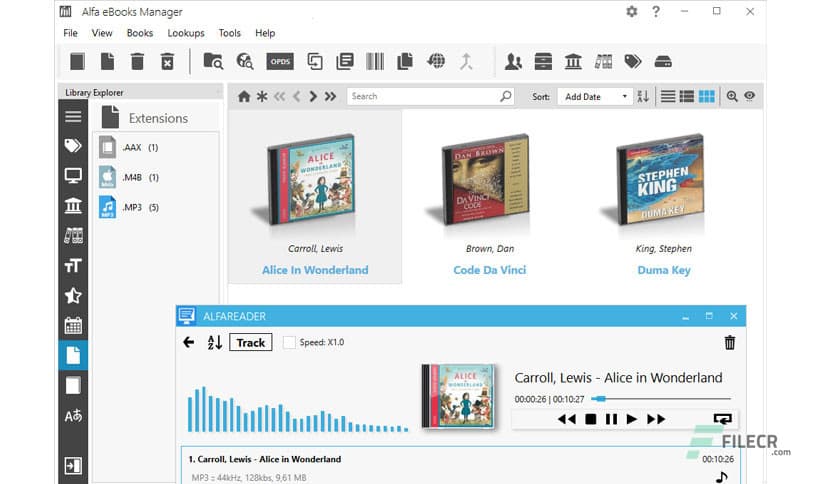
Task: Toggle the eye preview icon
Action: [750, 96]
